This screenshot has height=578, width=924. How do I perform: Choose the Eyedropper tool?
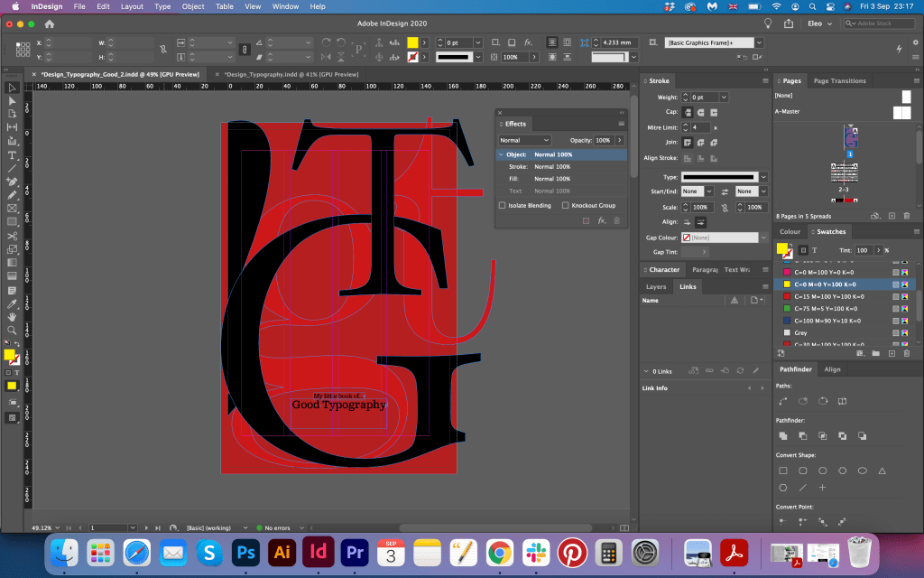(12, 303)
